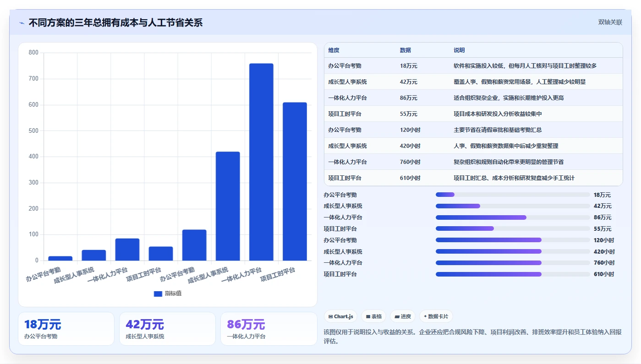Screen dimensions: 641x364
Task: Click the progress bar for 42万元
Action: (x=513, y=206)
